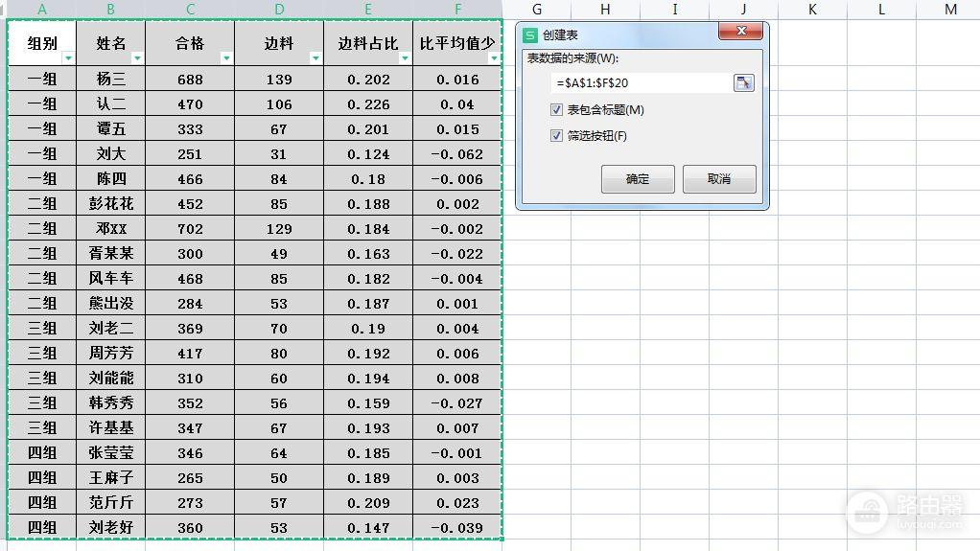Click the WPS spreadsheet icon in the dialog title
This screenshot has height=551, width=980.
tap(530, 34)
